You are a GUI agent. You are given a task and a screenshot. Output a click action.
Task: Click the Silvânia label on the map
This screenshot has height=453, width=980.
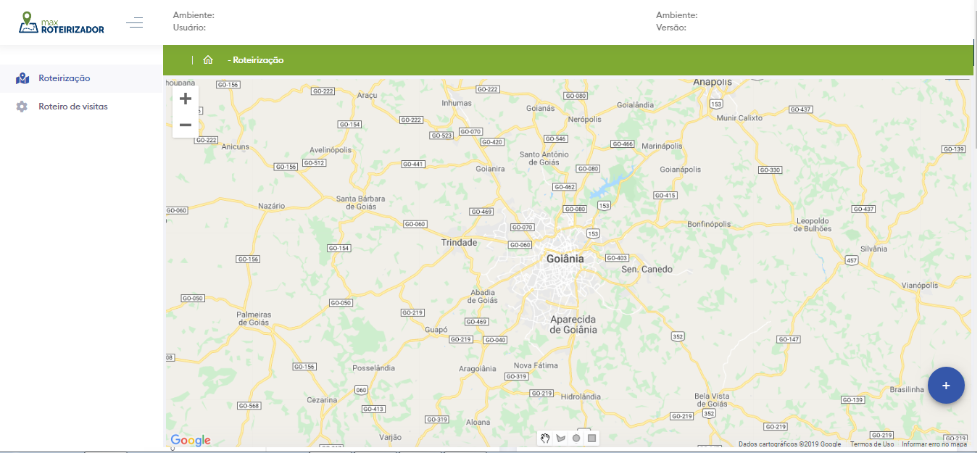(x=873, y=249)
